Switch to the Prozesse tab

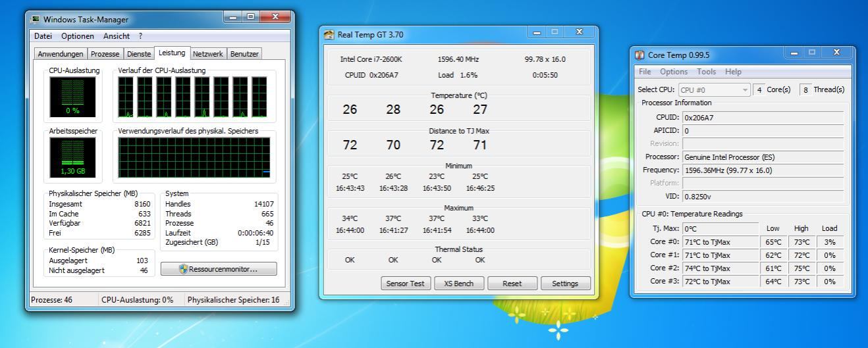coord(105,54)
